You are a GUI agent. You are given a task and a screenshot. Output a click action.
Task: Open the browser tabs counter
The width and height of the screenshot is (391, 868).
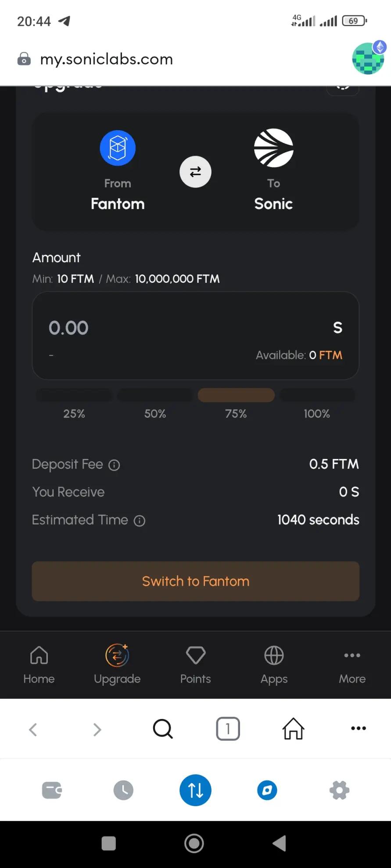228,729
